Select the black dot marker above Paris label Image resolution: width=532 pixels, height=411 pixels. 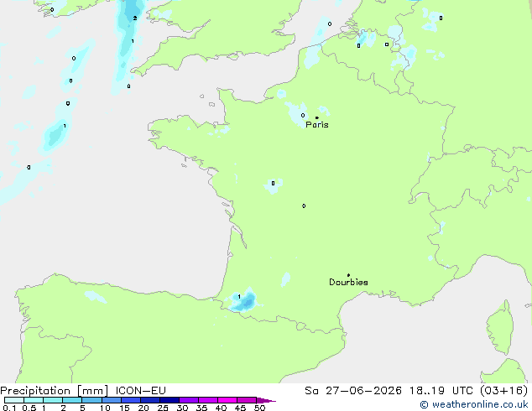(317, 117)
